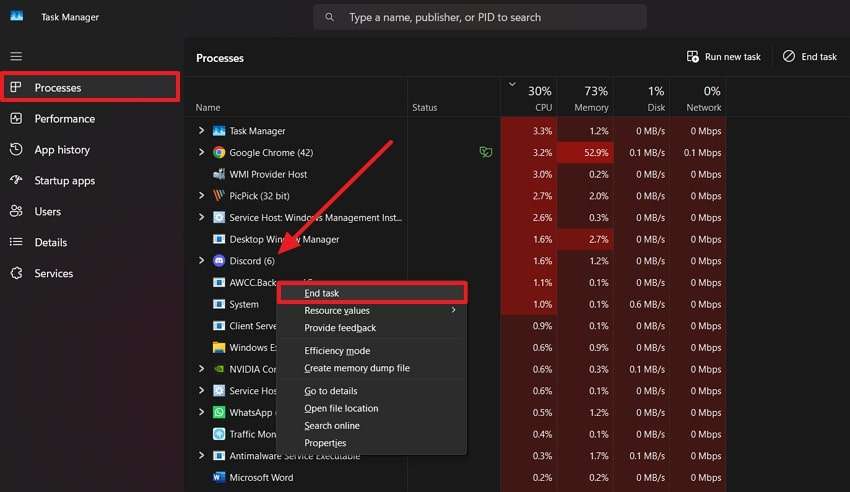Select Efficiency mode in context menu
The height and width of the screenshot is (492, 850).
point(337,351)
